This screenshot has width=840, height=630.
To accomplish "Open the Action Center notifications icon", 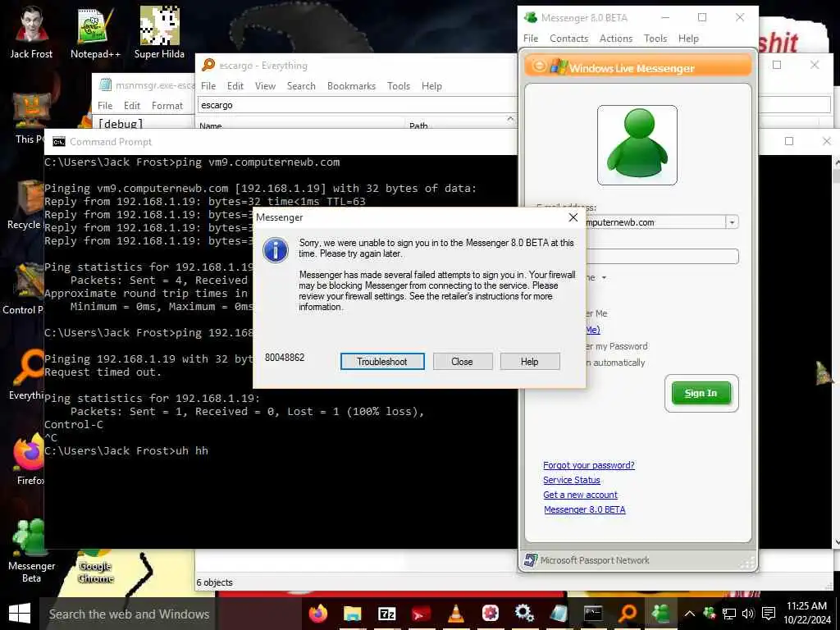I will click(x=769, y=614).
